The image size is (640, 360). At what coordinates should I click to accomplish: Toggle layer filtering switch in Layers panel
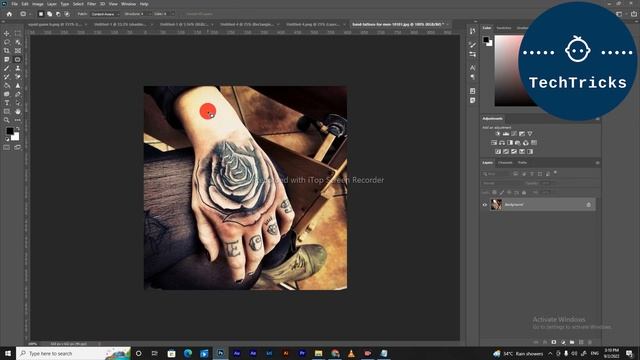(556, 173)
